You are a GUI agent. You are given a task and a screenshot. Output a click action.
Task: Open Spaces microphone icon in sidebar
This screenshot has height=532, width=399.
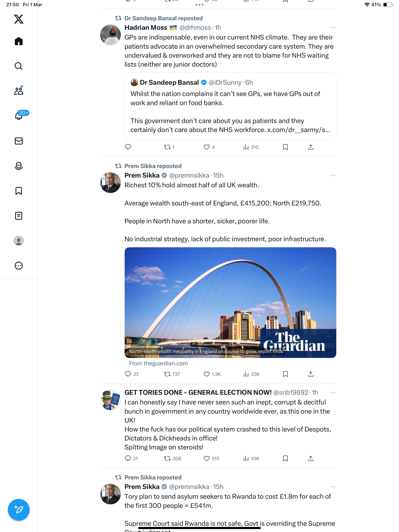click(x=19, y=166)
